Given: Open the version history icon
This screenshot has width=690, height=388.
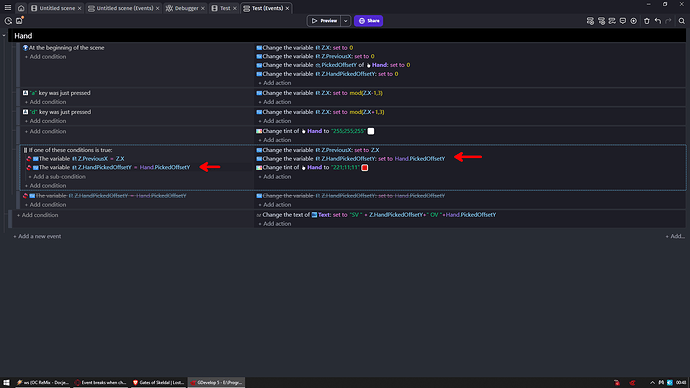Looking at the screenshot, I should (x=8, y=21).
